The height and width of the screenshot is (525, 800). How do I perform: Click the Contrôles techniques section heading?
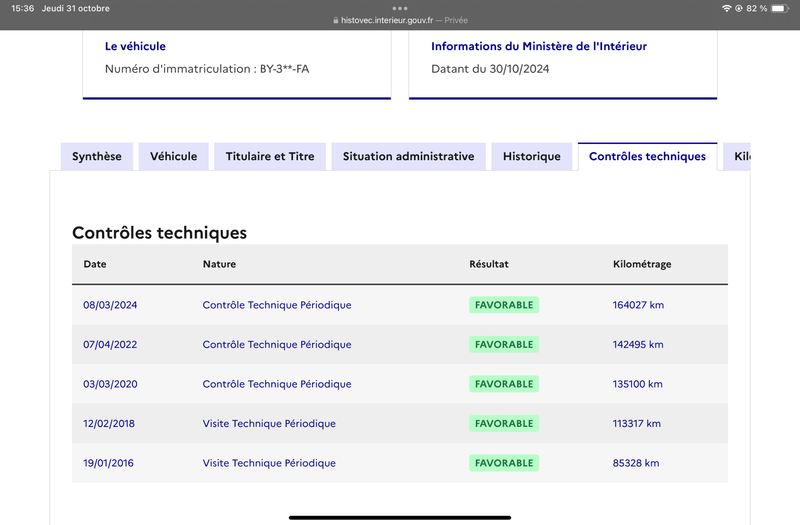(159, 233)
